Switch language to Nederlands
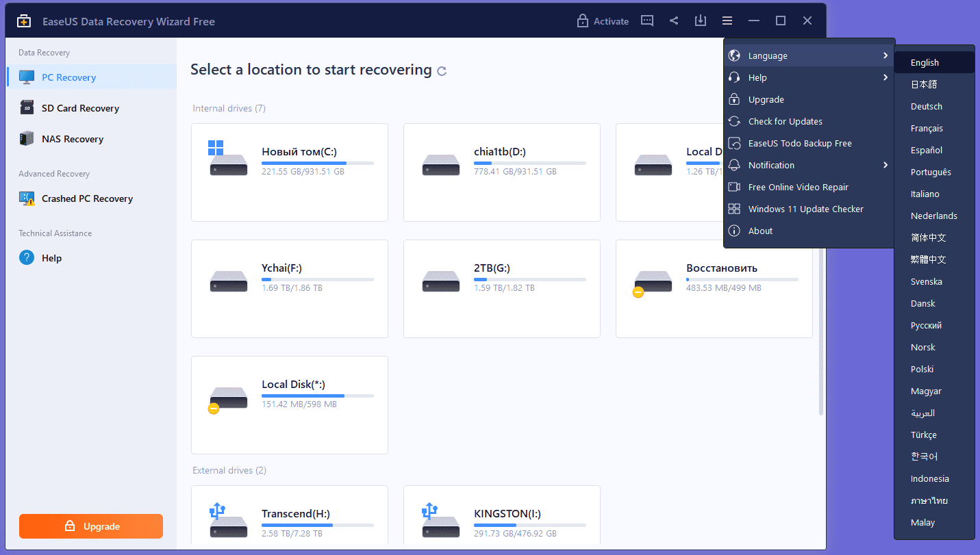Viewport: 980px width, 555px height. click(x=934, y=216)
